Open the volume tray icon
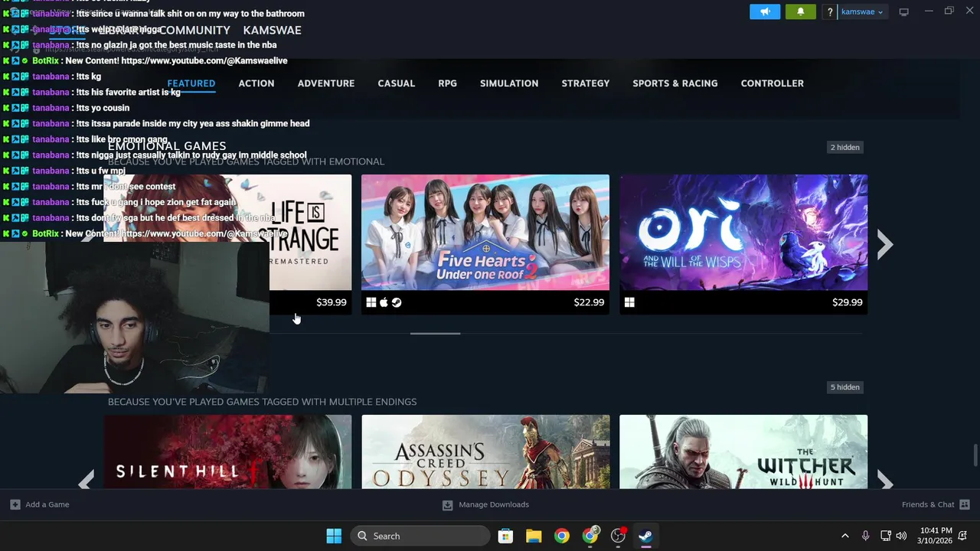 (x=901, y=536)
